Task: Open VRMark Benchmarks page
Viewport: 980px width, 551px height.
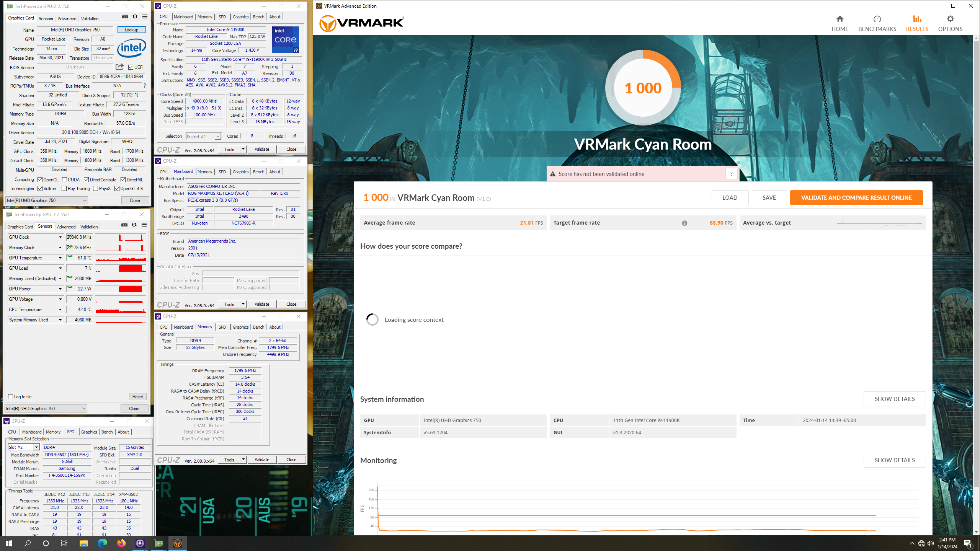Action: [877, 23]
